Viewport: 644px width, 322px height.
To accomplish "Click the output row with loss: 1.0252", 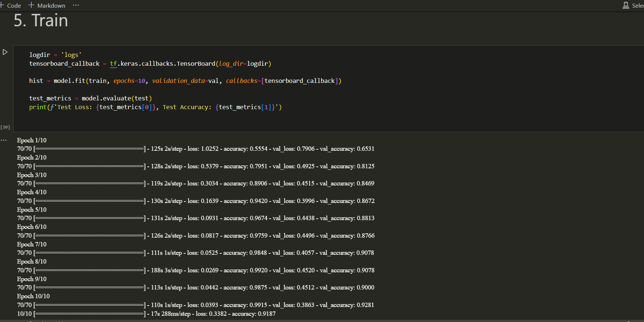I will pos(196,149).
